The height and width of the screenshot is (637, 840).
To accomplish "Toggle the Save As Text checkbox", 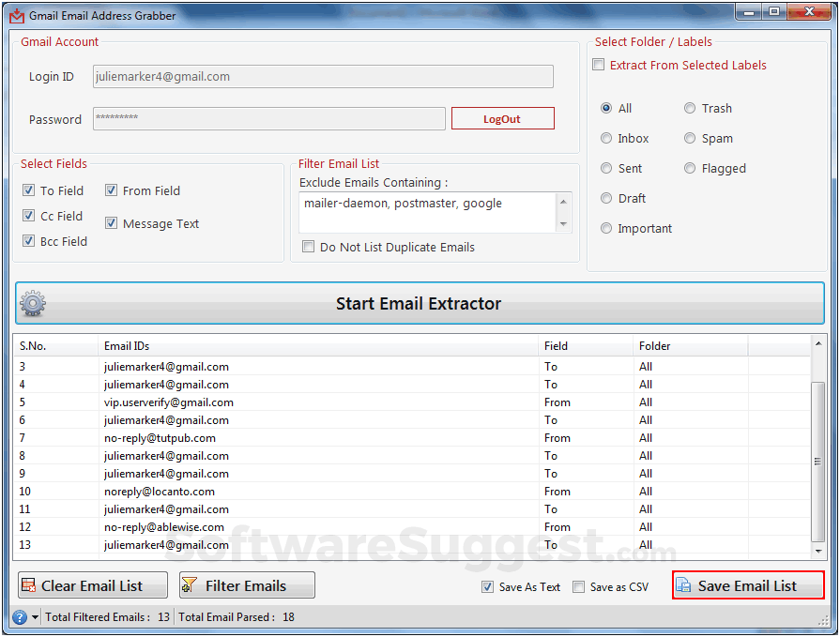I will [487, 586].
